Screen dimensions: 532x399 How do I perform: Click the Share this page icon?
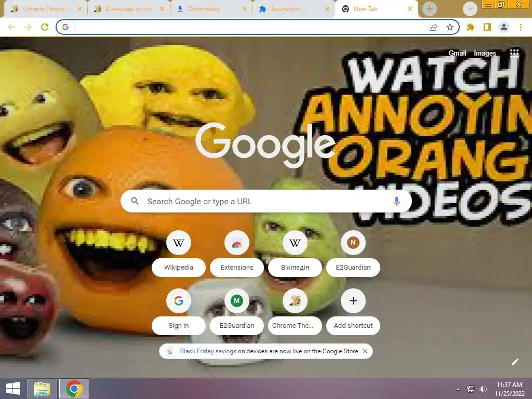pos(433,28)
